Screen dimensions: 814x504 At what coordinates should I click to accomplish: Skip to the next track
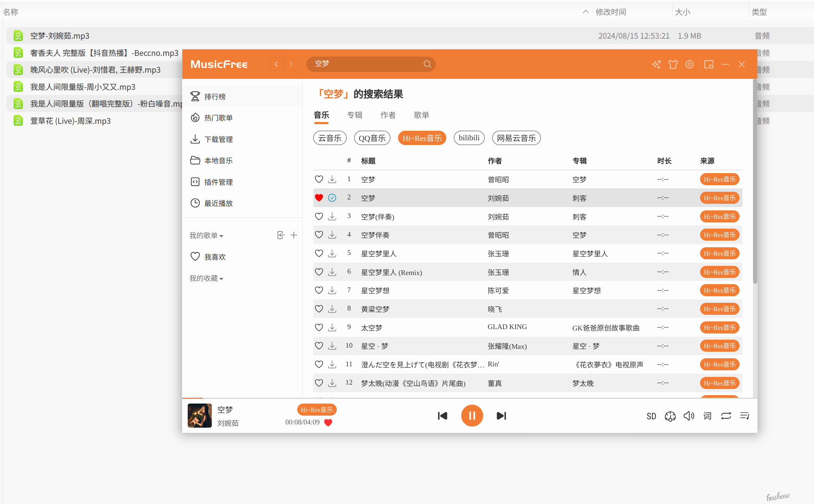pos(501,416)
